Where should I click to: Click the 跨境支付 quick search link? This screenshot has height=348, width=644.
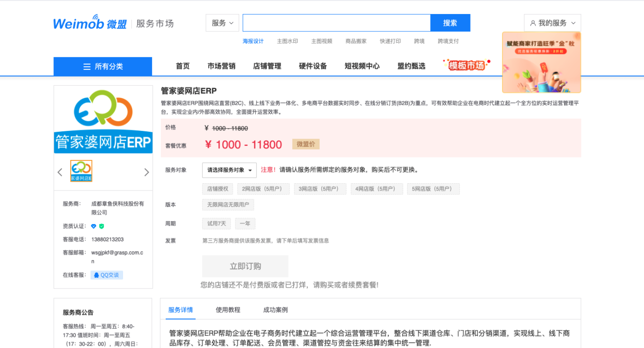point(448,41)
